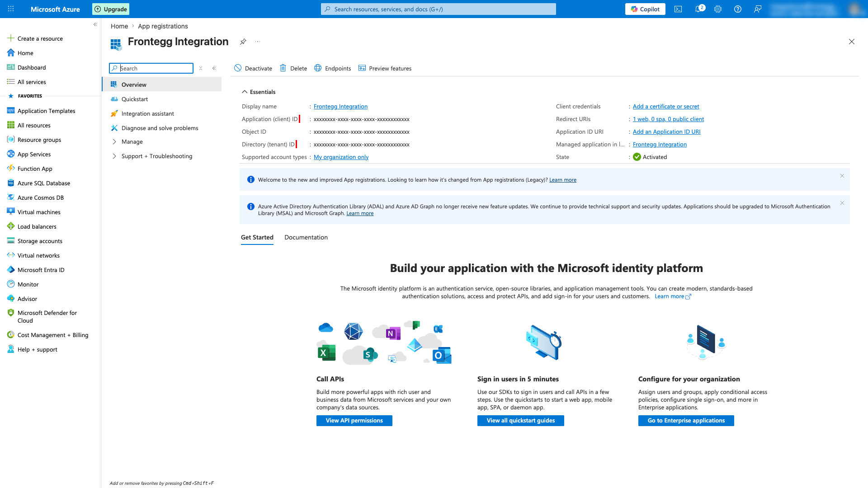Click Add a certificate or secret link
Viewport: 868px width, 488px height.
666,107
